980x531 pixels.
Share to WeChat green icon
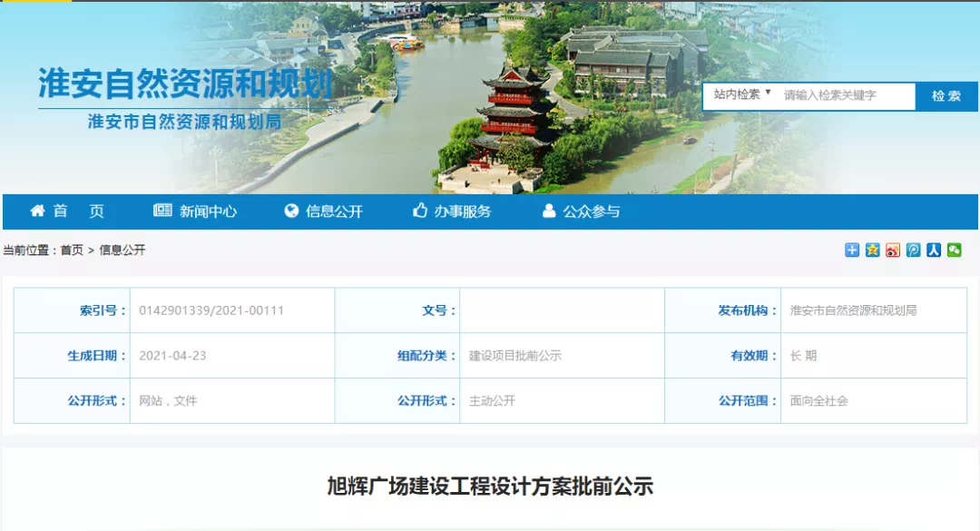click(x=954, y=251)
